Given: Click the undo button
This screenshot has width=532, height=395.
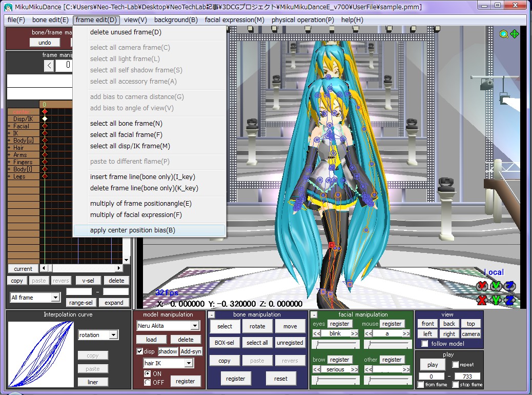Looking at the screenshot, I should pos(45,43).
